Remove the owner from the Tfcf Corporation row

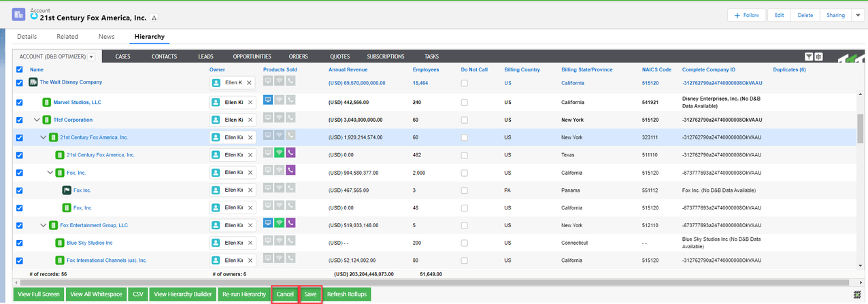pyautogui.click(x=250, y=120)
